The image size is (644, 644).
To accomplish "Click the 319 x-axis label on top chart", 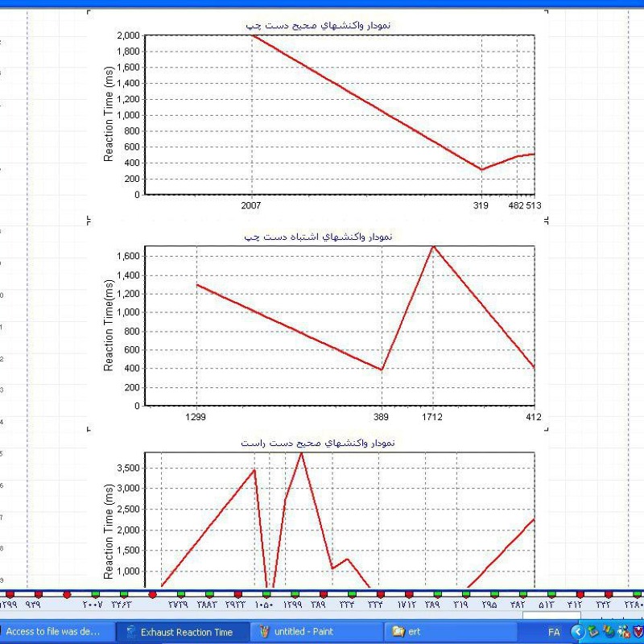I will tap(482, 205).
